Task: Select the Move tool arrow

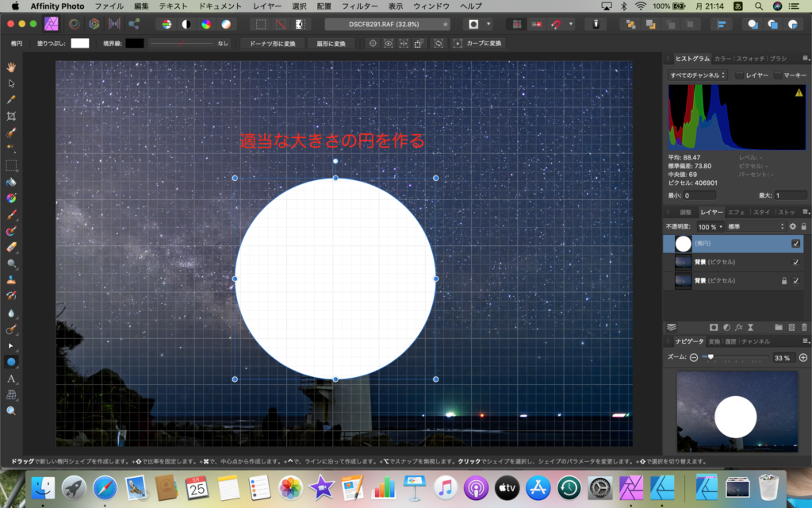Action: point(11,83)
